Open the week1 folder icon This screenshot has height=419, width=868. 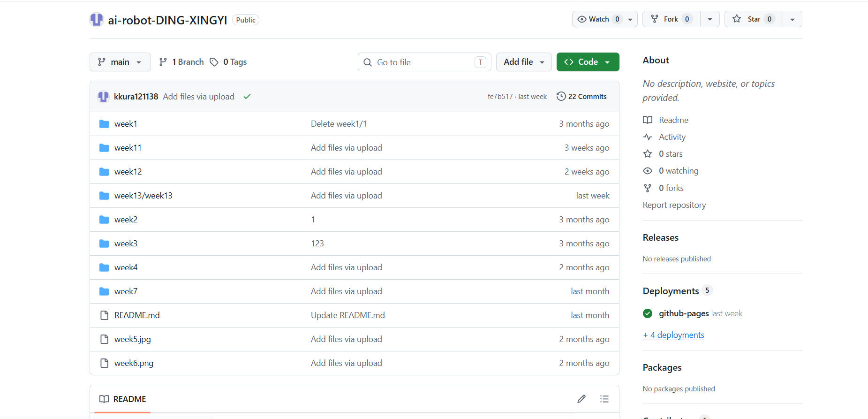(x=104, y=124)
